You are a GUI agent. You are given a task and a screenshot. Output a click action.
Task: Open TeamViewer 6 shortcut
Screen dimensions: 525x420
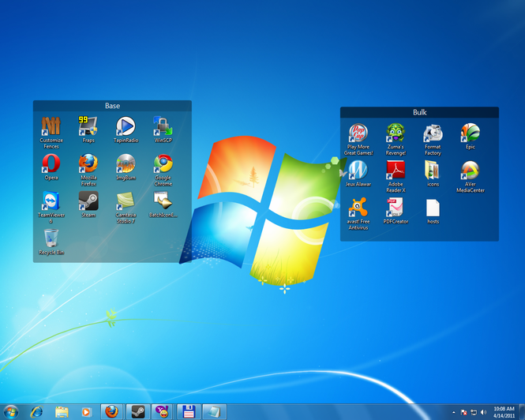[x=51, y=208]
